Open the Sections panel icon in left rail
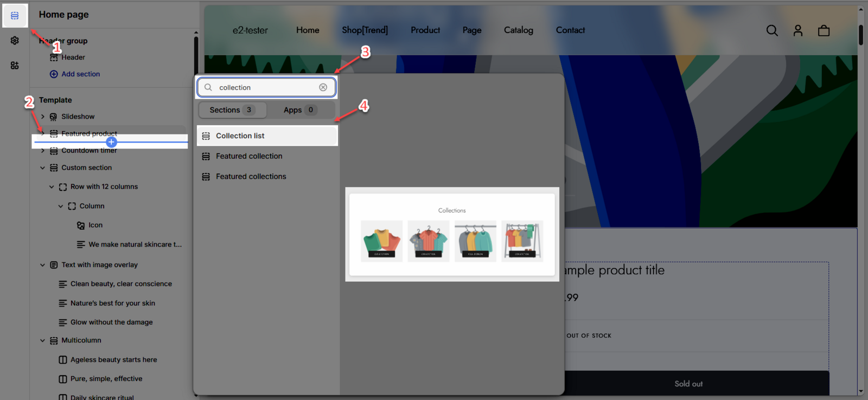 click(x=15, y=16)
